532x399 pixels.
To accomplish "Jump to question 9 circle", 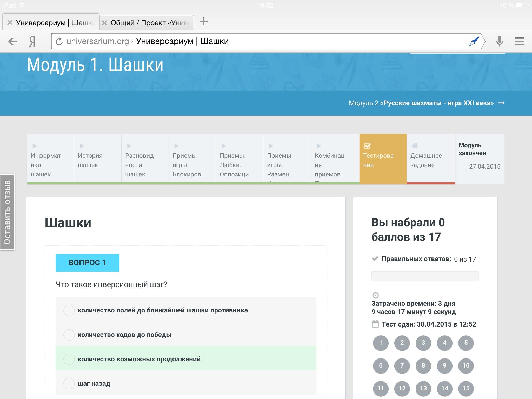I will tap(445, 366).
